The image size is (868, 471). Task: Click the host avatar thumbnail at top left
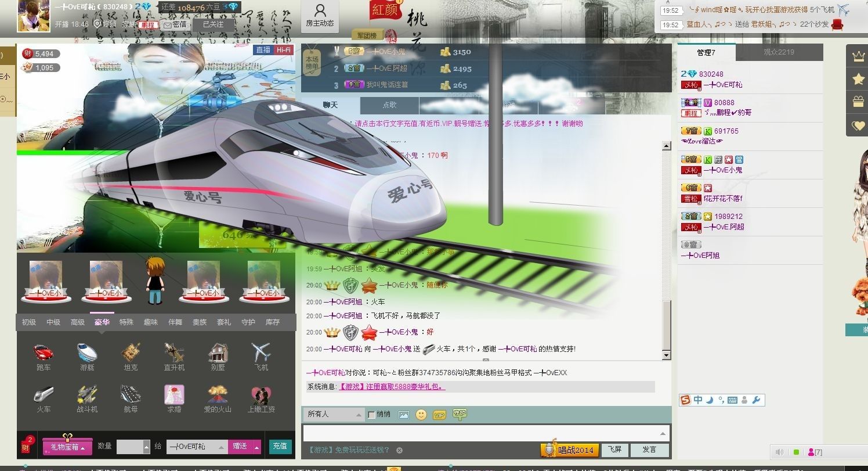(x=34, y=16)
